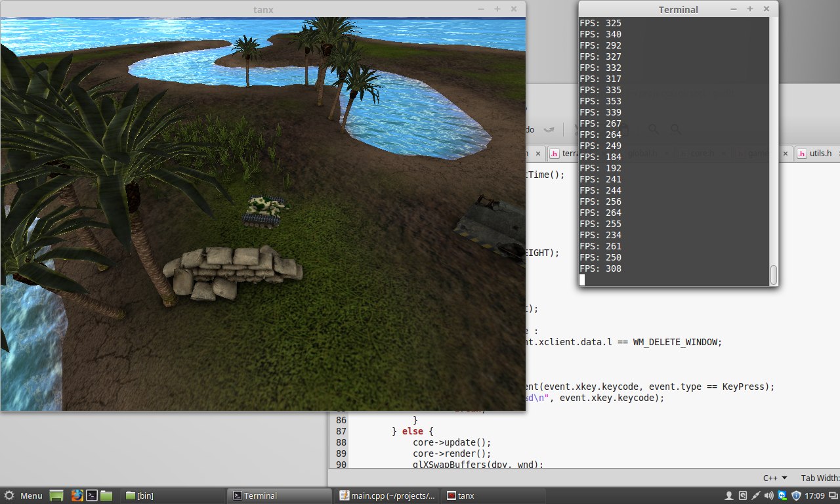Viewport: 840px width, 504px height.
Task: Click code line 'core->render();'
Action: pyautogui.click(x=451, y=453)
